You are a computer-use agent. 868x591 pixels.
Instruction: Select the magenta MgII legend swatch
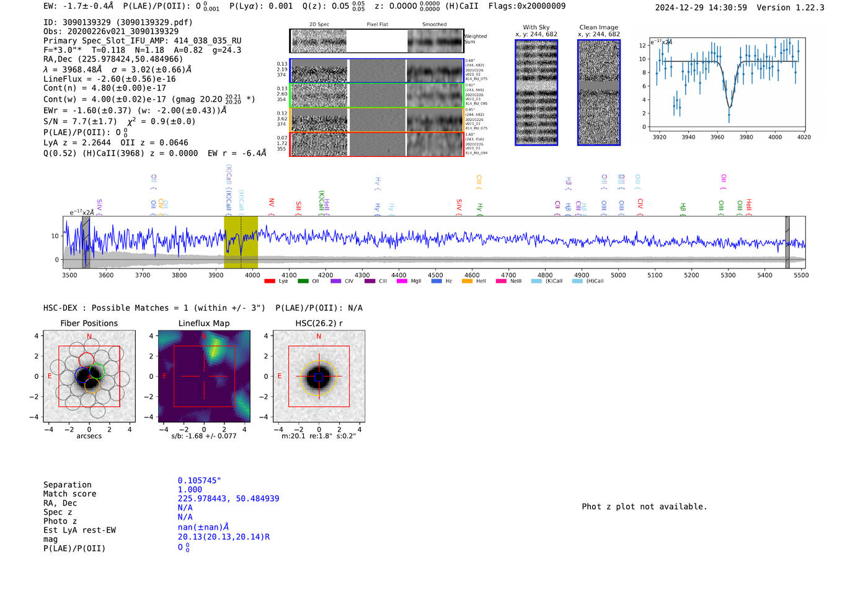point(402,281)
